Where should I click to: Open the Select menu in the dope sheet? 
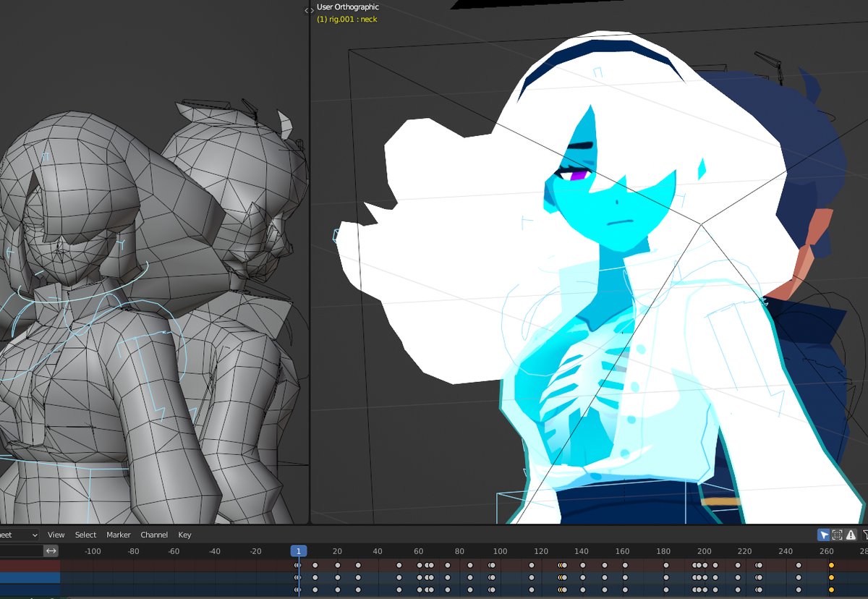(85, 535)
